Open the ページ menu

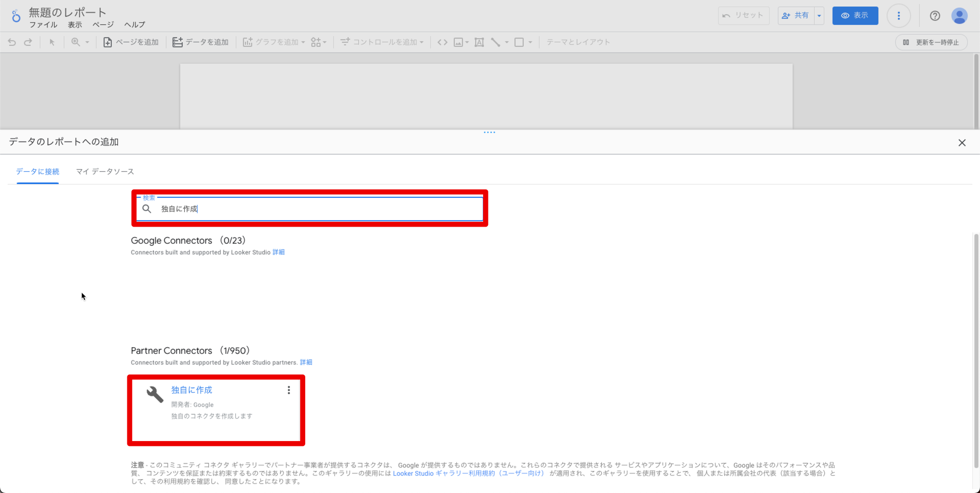[x=103, y=24]
